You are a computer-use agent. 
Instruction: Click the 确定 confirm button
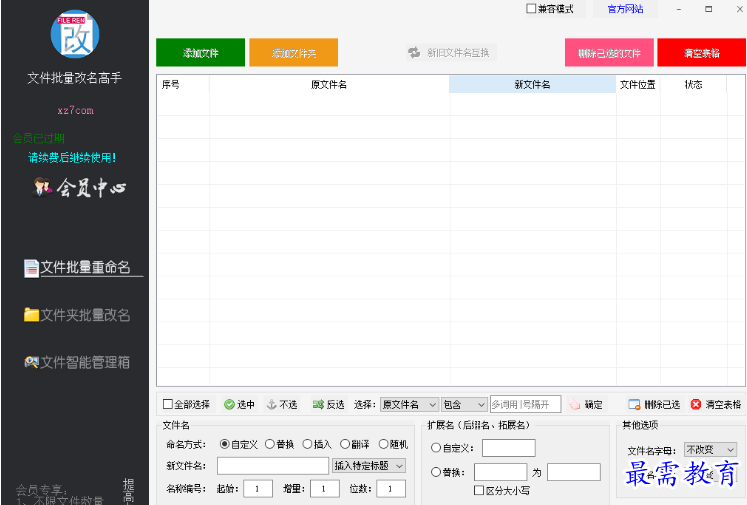coord(586,404)
